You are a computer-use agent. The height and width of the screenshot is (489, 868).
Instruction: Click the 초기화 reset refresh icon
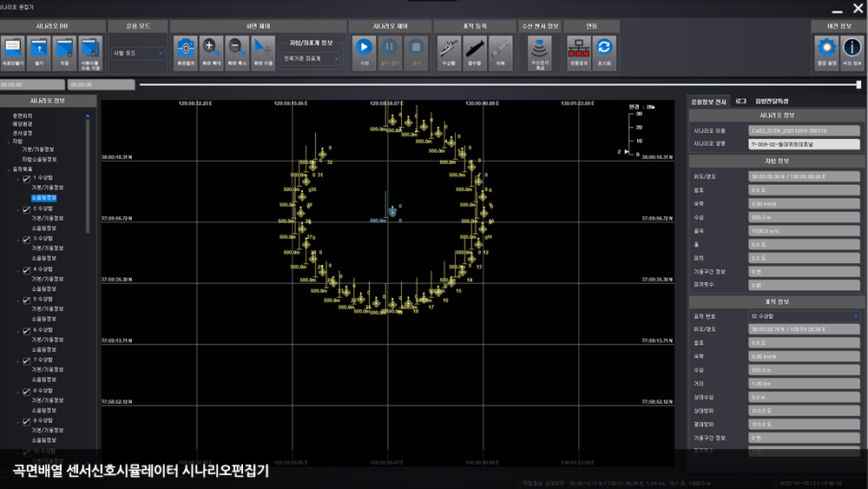[604, 53]
